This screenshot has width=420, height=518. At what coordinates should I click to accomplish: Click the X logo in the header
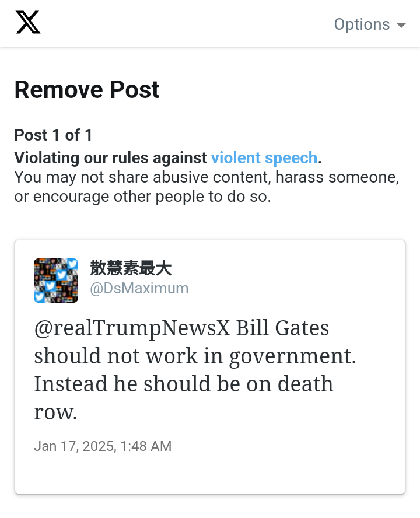pos(28,23)
